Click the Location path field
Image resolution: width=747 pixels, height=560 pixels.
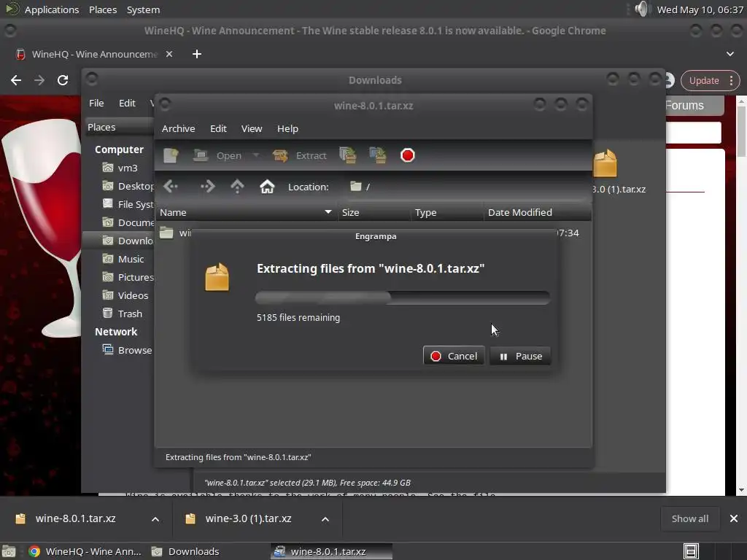pyautogui.click(x=467, y=187)
